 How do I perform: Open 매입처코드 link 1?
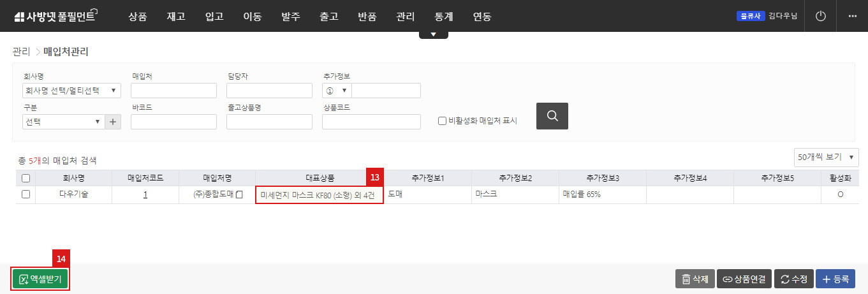[x=145, y=195]
